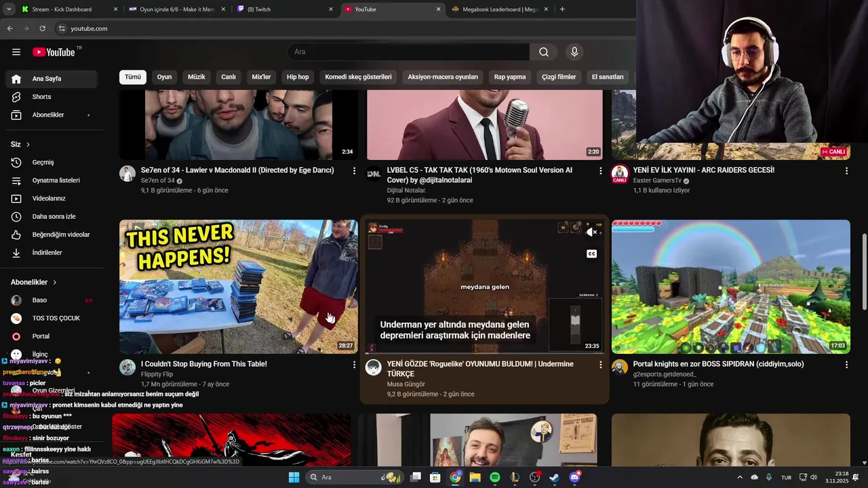Expand the Abonelikler subscriptions list
This screenshot has width=868, height=488.
point(34,282)
